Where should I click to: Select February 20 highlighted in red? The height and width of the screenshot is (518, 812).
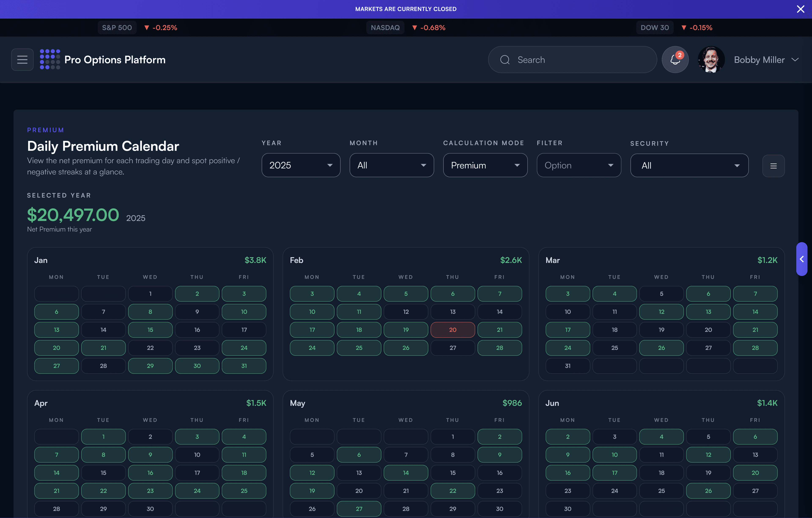click(453, 330)
